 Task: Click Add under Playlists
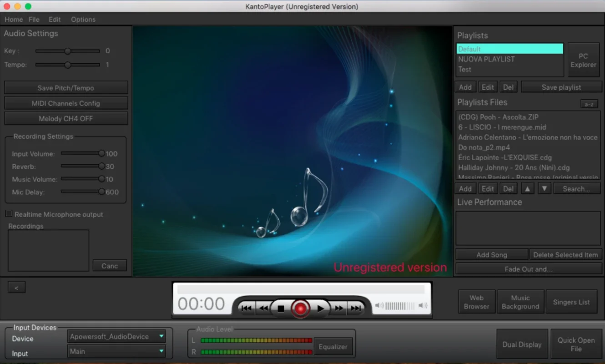tap(465, 87)
